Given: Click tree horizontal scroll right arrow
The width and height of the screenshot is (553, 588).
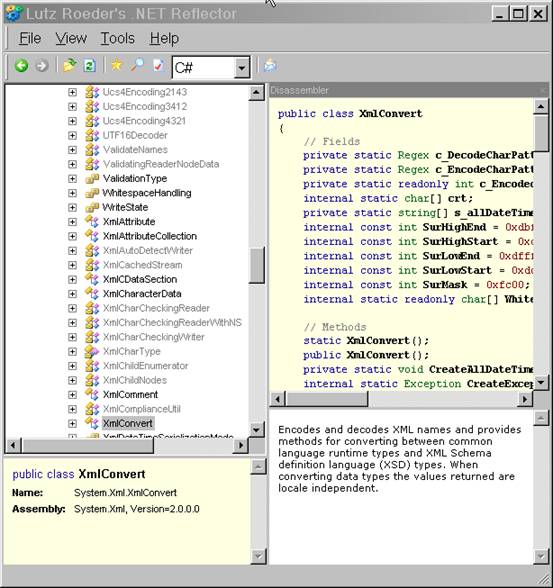Looking at the screenshot, I should click(241, 446).
